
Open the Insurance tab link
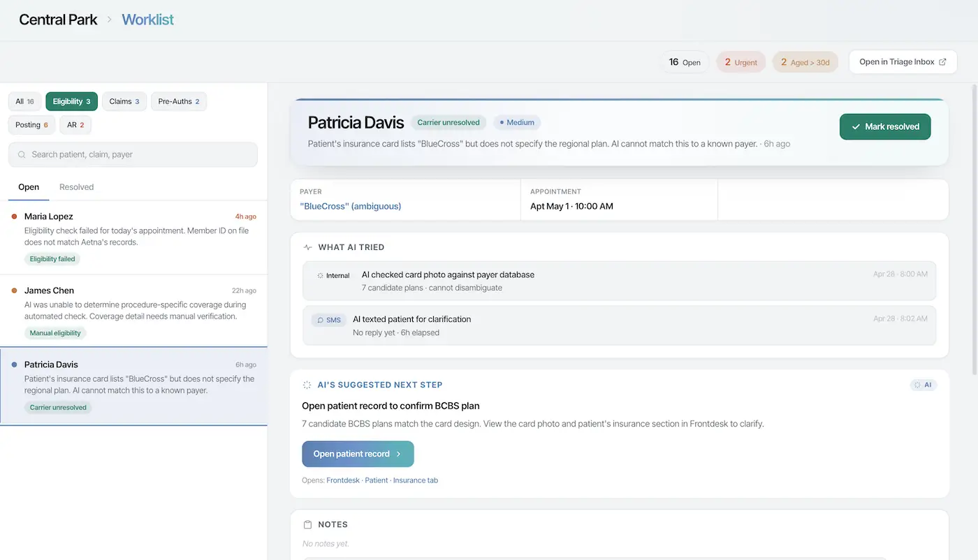416,480
